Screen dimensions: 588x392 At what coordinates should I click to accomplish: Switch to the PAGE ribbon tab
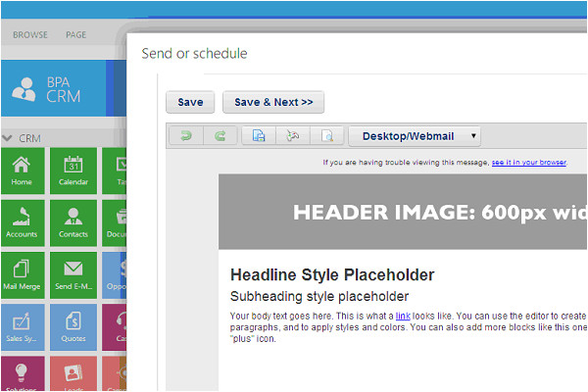(76, 34)
